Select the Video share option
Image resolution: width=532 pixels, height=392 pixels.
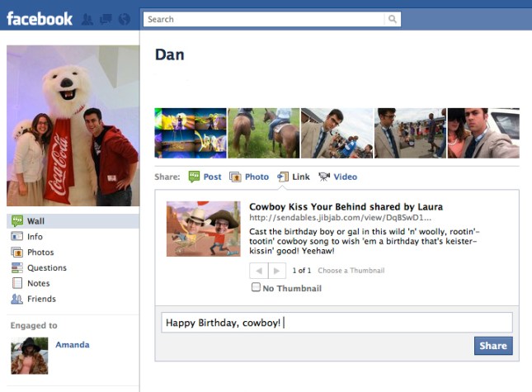pyautogui.click(x=337, y=177)
